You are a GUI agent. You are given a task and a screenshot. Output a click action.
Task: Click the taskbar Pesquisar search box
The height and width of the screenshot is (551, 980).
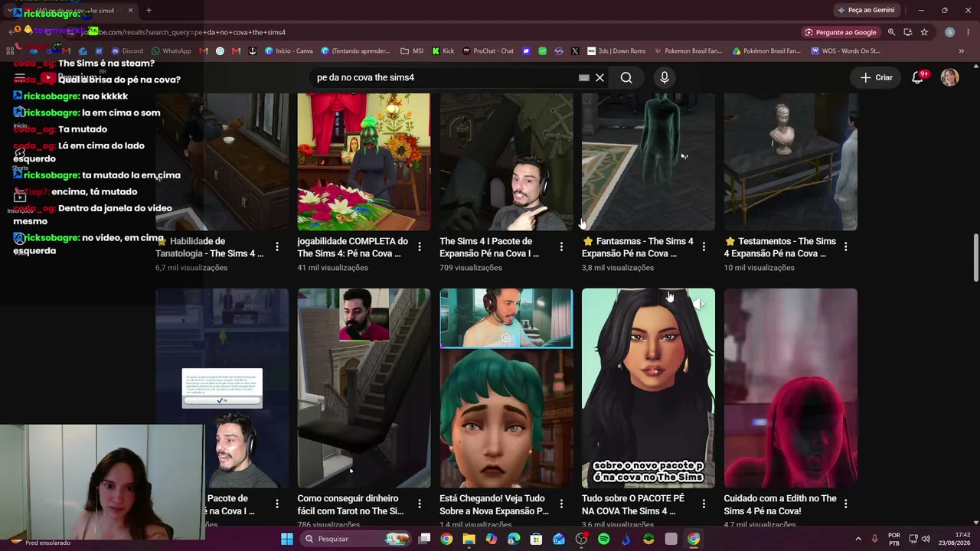[x=357, y=539]
